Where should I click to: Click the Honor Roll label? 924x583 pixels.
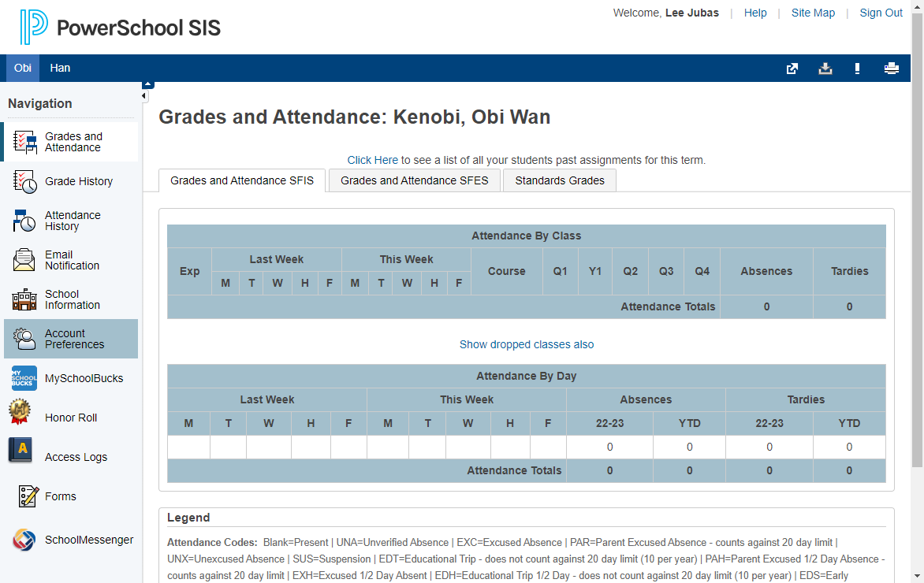71,418
